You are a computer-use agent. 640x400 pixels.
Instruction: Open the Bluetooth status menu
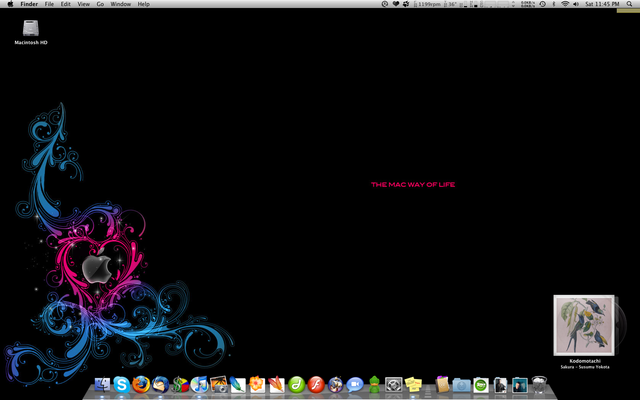(x=554, y=4)
